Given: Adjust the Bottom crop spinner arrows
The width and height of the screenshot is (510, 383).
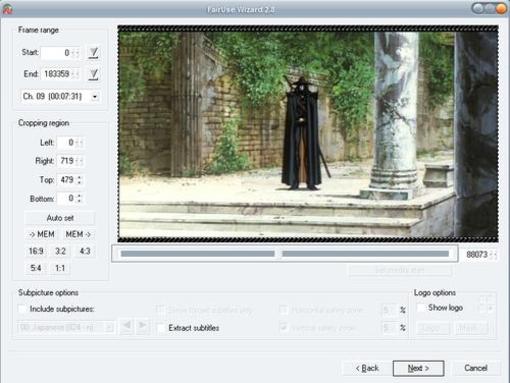Looking at the screenshot, I should pyautogui.click(x=79, y=199).
